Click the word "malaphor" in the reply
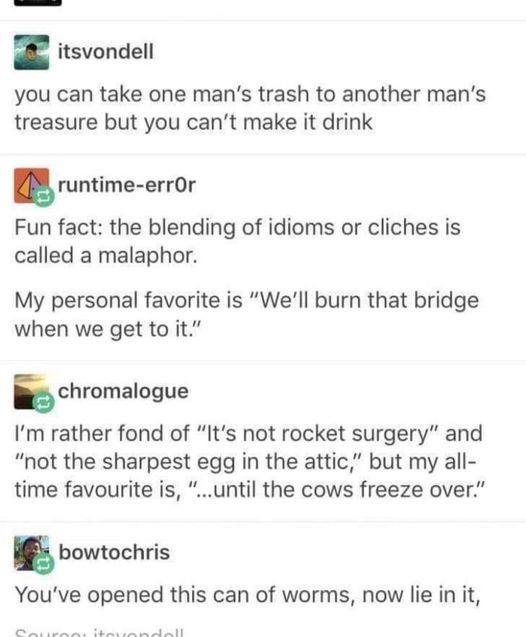Image resolution: width=526 pixels, height=637 pixels. click(147, 256)
